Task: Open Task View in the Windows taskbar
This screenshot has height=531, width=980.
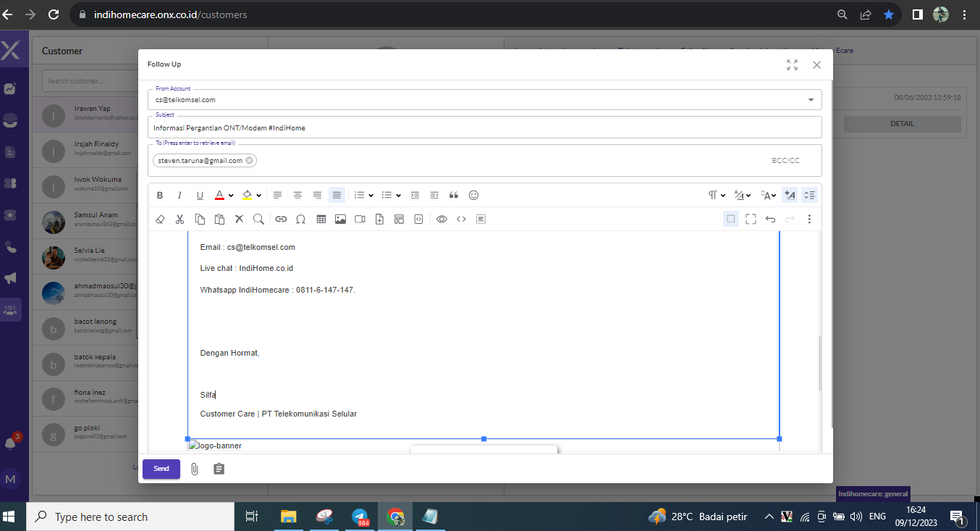Action: [x=252, y=517]
